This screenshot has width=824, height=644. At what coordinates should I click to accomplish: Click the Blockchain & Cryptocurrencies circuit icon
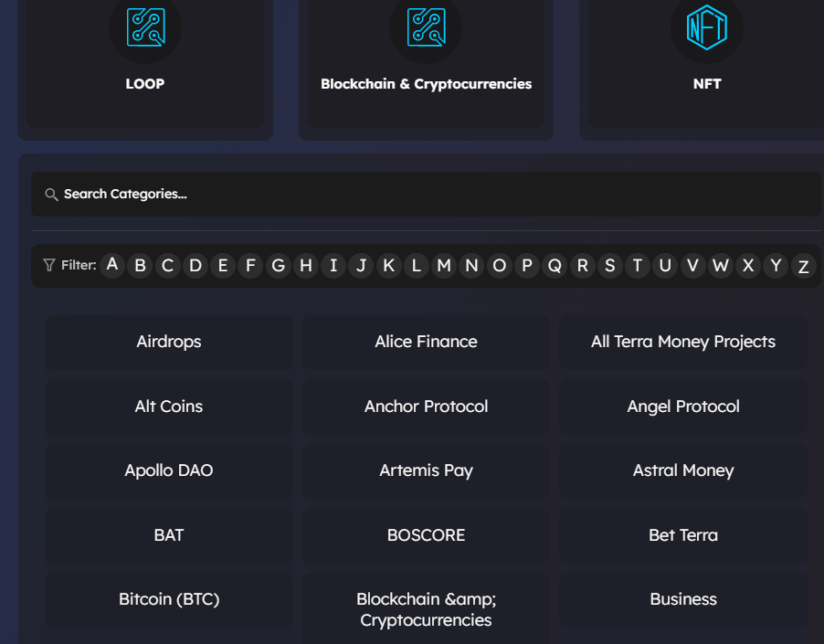point(427,27)
